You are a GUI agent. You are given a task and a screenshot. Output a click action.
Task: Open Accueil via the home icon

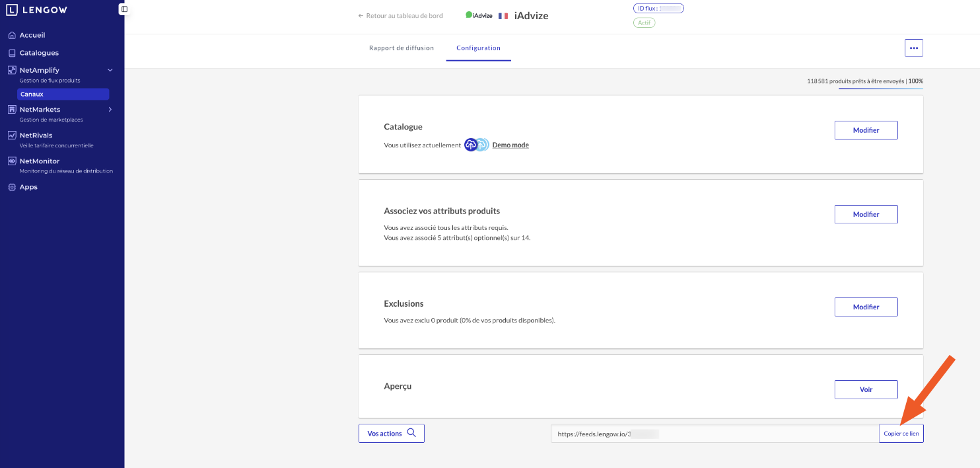(12, 35)
